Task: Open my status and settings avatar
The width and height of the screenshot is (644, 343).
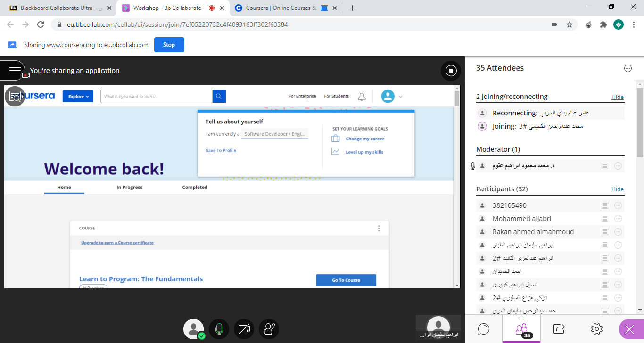Action: pyautogui.click(x=193, y=329)
